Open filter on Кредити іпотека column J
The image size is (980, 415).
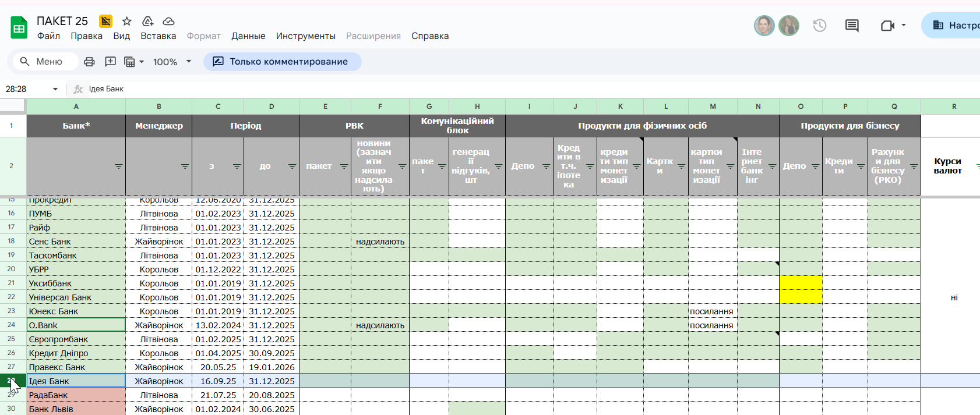click(x=590, y=166)
